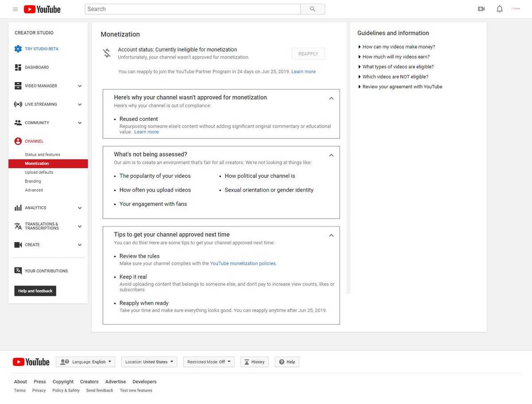Viewport: 532px width, 404px height.
Task: Expand 'Review your agreement with YouTube'
Action: pos(400,87)
